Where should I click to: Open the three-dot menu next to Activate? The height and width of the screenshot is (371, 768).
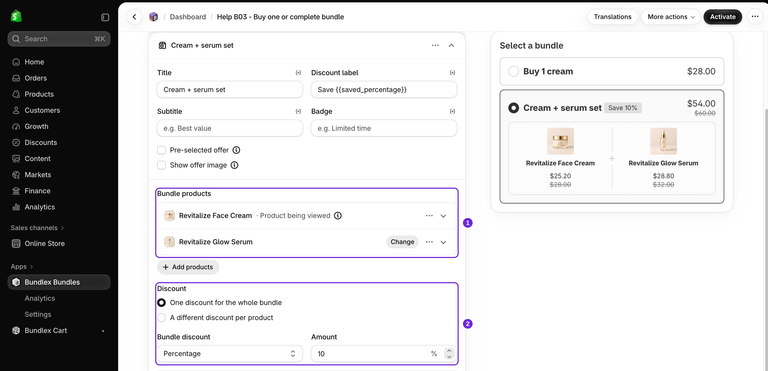(x=754, y=17)
